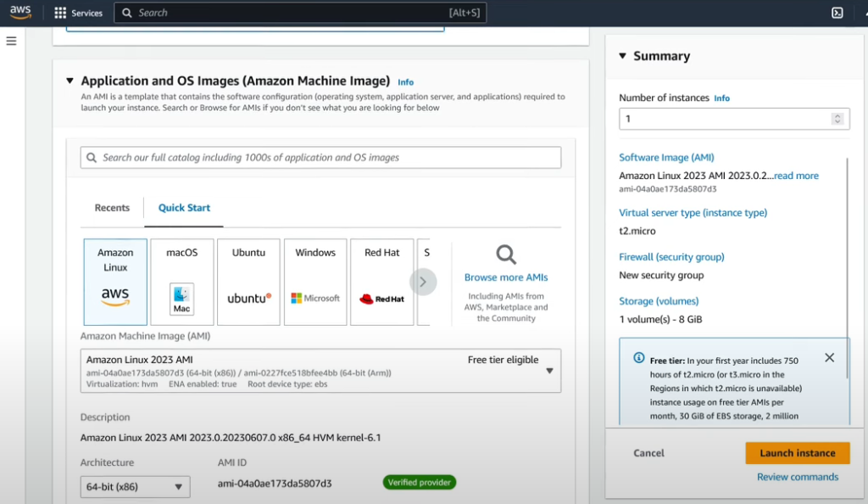Switch to the Quick Start tab
The height and width of the screenshot is (504, 868).
(184, 208)
